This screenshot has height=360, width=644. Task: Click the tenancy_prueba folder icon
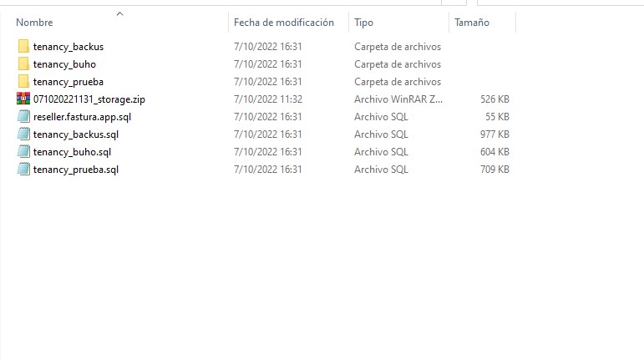click(23, 82)
